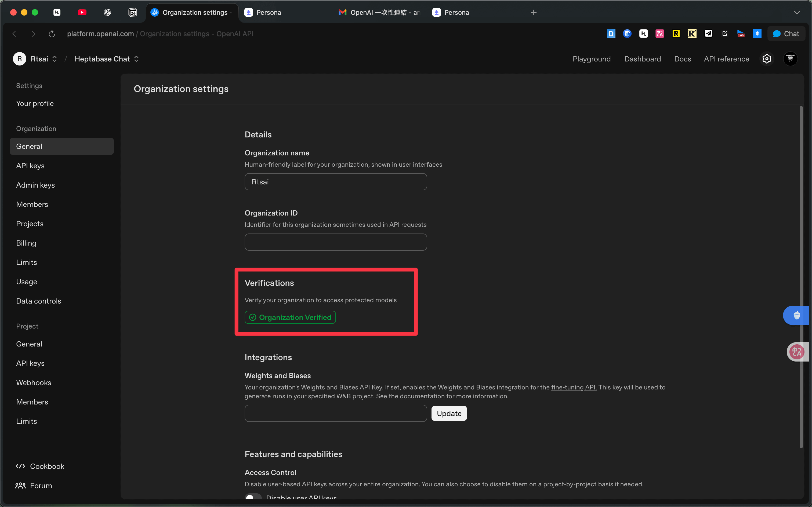Open the Forum from the sidebar
The height and width of the screenshot is (507, 812).
point(41,485)
